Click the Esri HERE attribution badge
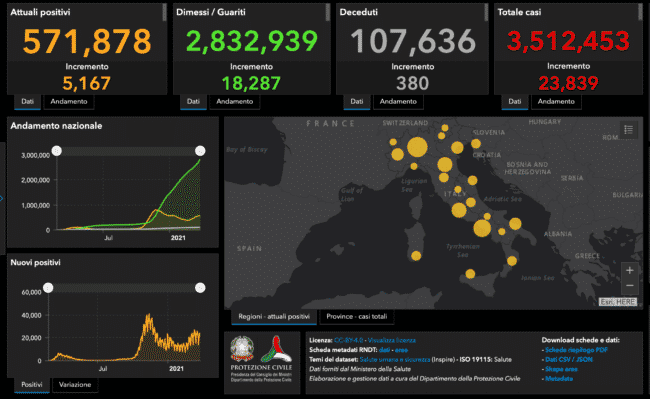Screen dimensions: 650x399 coord(618,302)
